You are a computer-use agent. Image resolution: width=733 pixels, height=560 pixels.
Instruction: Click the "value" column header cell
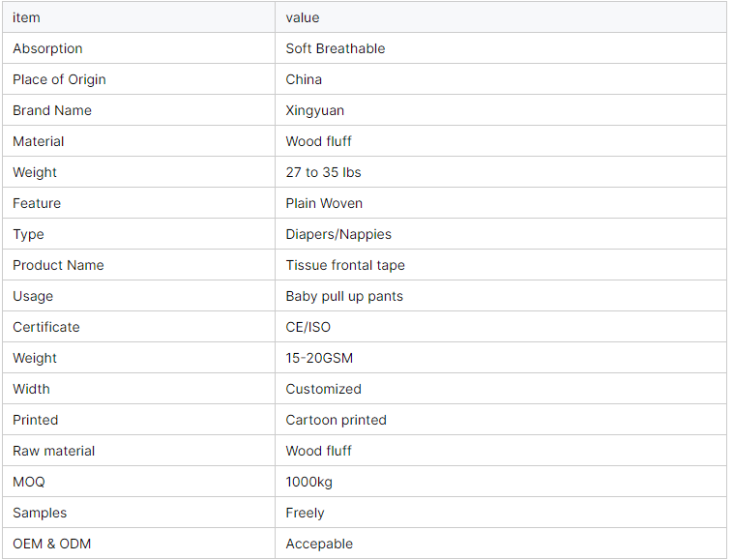pyautogui.click(x=303, y=17)
